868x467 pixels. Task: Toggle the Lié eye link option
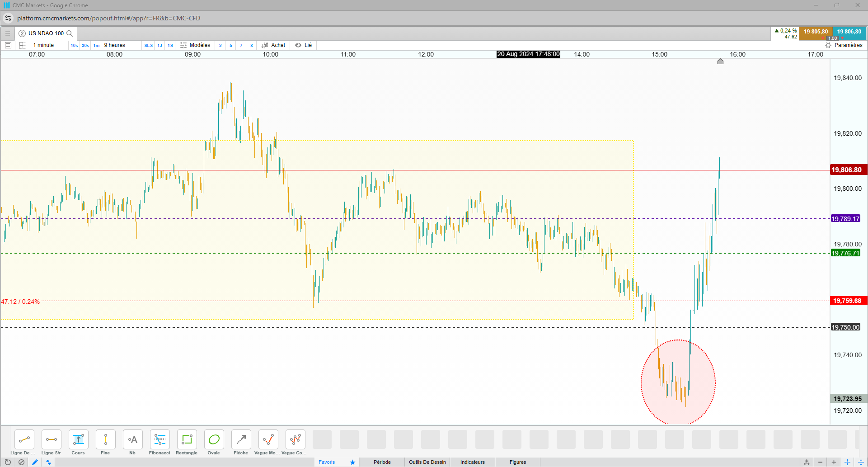click(304, 45)
